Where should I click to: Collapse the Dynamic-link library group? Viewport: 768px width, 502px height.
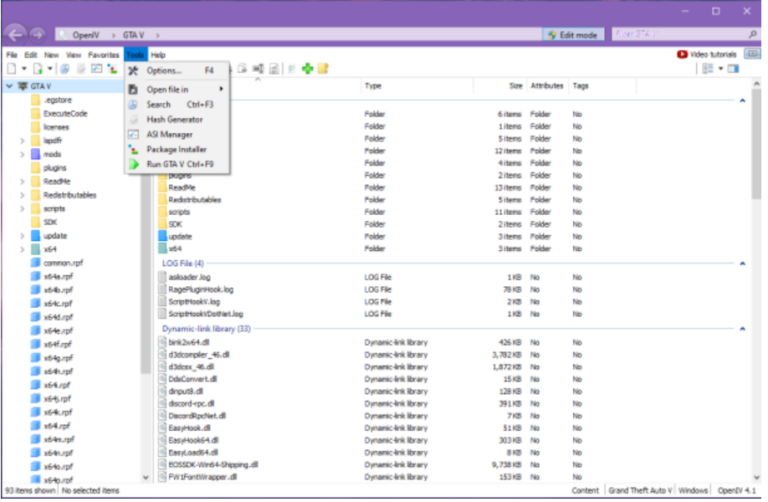[743, 329]
